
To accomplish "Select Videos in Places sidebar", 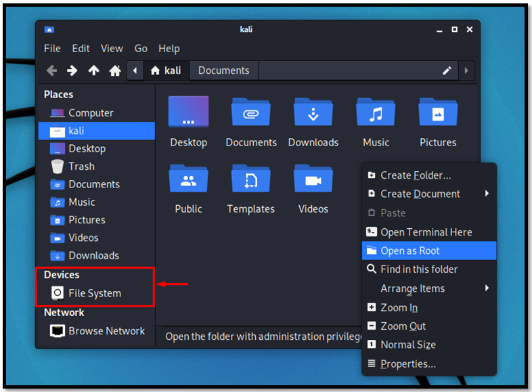I will point(97,238).
